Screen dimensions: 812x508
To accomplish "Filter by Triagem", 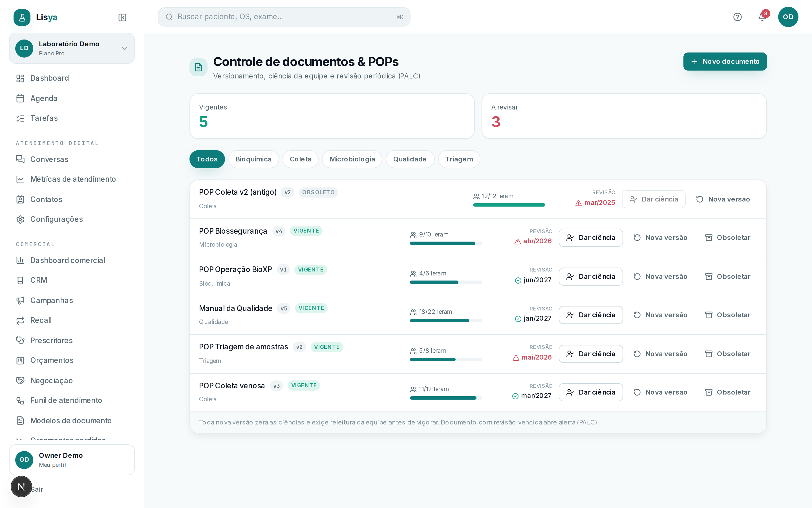I will pyautogui.click(x=459, y=159).
